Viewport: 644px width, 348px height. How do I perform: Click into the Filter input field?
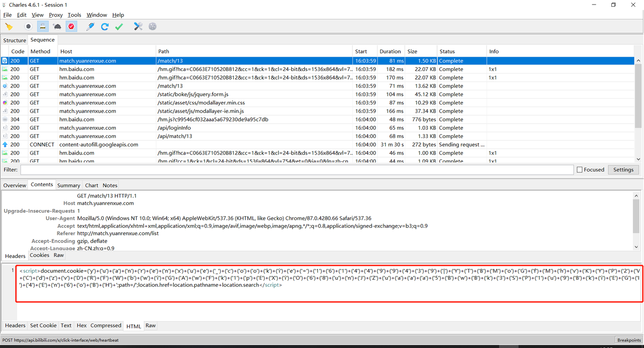297,170
